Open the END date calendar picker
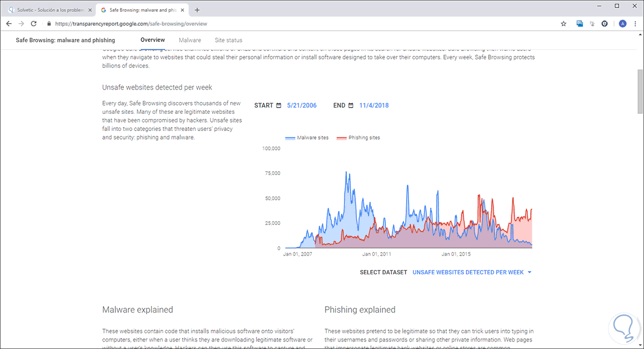 tap(351, 106)
